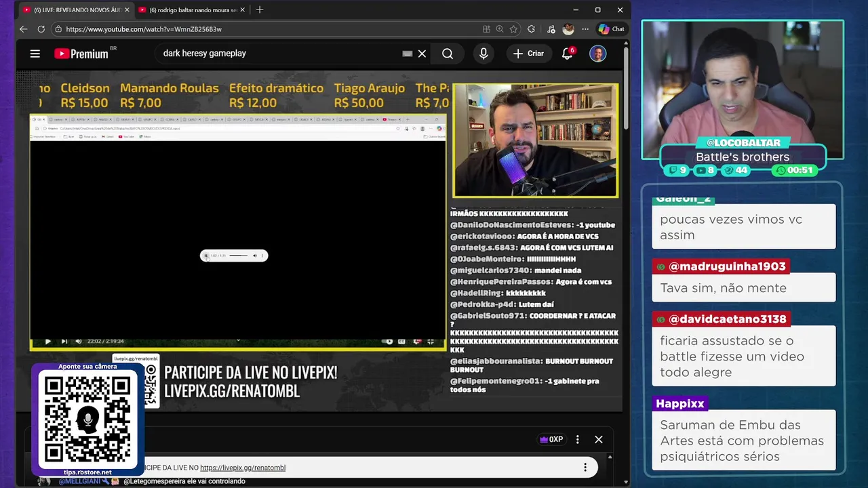Open the Copilot Chat button
This screenshot has width=868, height=488.
pyautogui.click(x=611, y=29)
